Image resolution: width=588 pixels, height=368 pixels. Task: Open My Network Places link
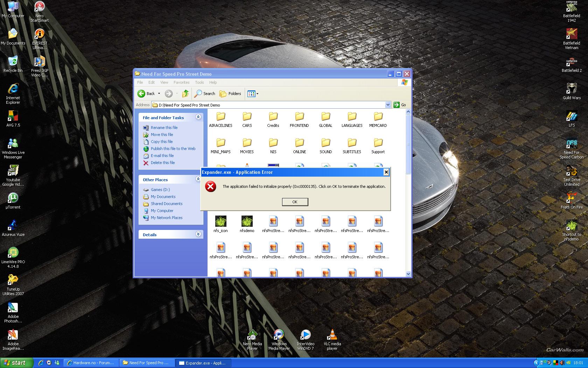[x=167, y=218]
